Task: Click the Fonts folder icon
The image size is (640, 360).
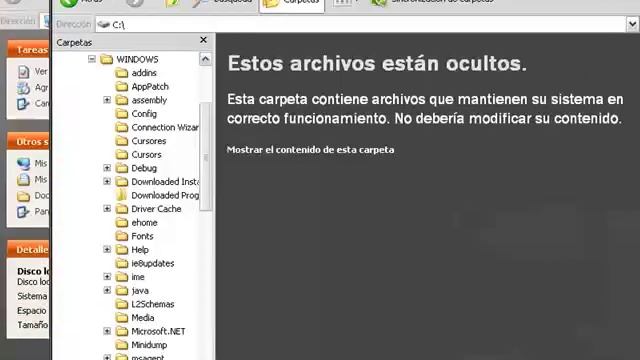Action: tap(122, 236)
